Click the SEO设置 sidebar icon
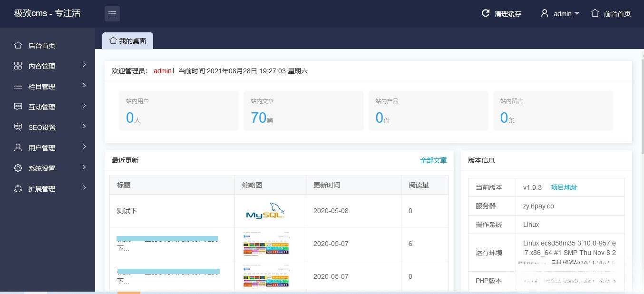The image size is (644, 294). [18, 127]
